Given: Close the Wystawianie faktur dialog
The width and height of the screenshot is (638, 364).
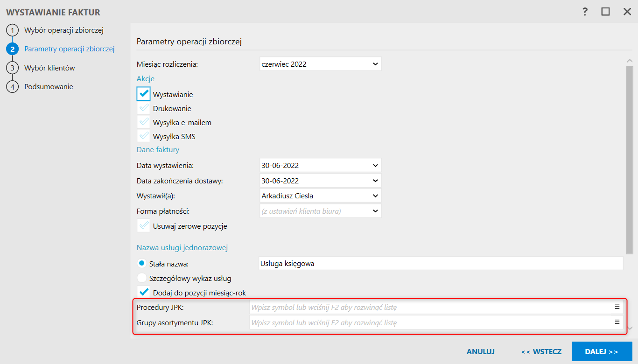Looking at the screenshot, I should pyautogui.click(x=627, y=12).
